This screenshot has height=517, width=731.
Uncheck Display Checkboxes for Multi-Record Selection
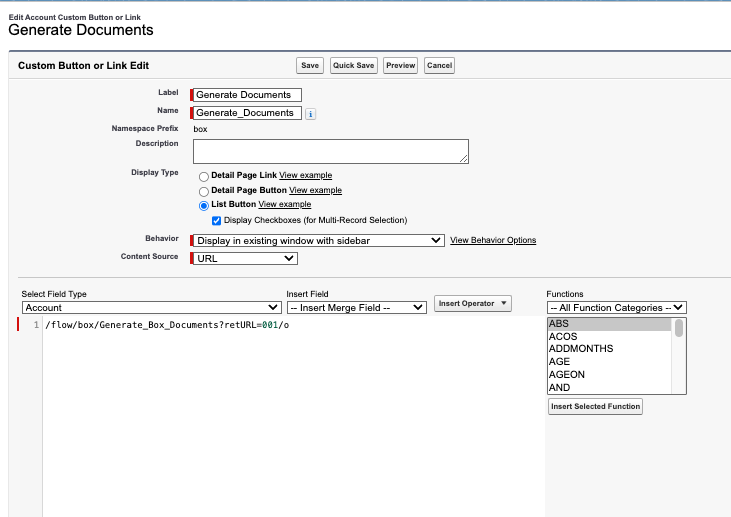coord(217,220)
